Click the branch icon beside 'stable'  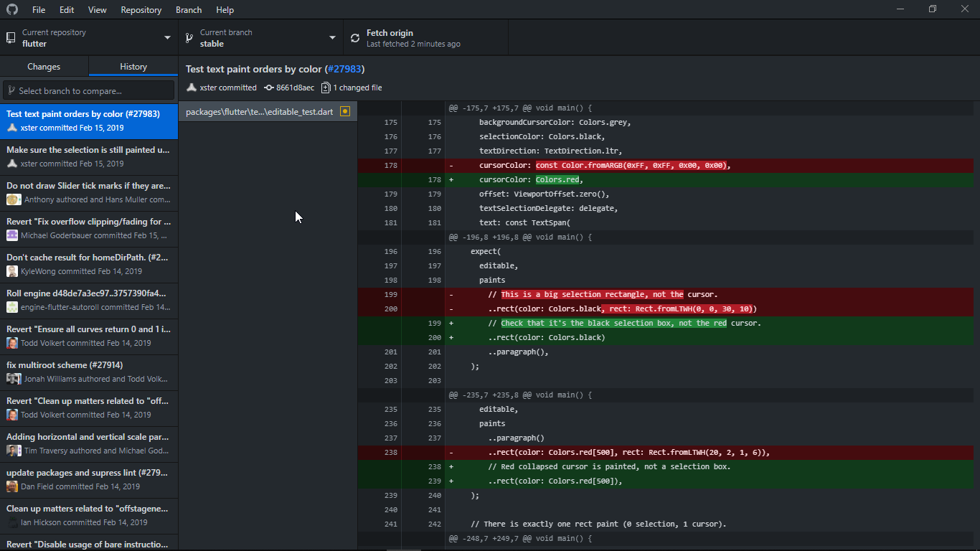tap(189, 37)
